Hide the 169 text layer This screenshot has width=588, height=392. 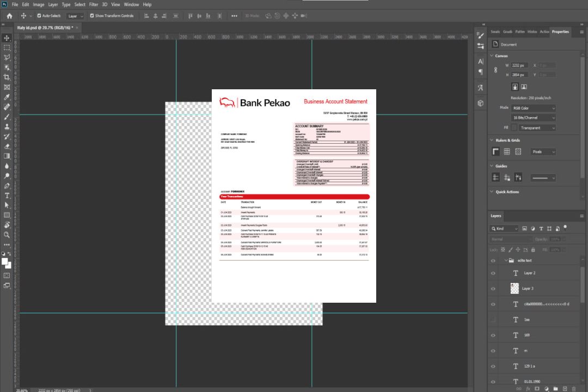coord(493,335)
